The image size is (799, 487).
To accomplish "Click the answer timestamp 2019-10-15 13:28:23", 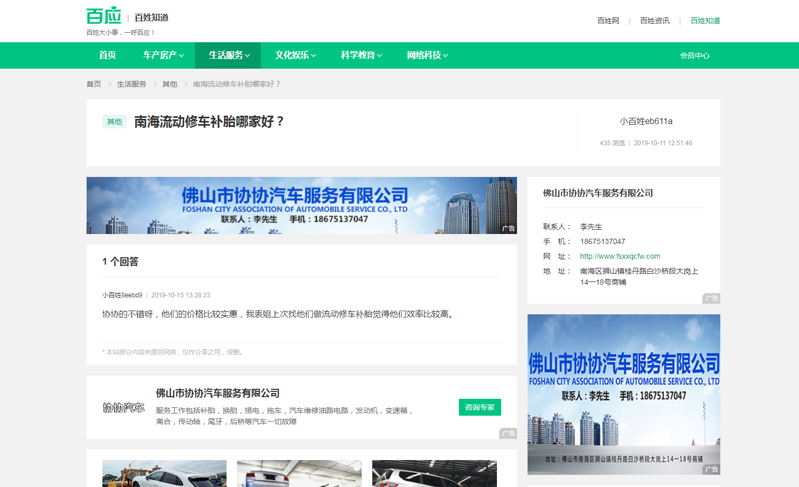I will pos(180,295).
